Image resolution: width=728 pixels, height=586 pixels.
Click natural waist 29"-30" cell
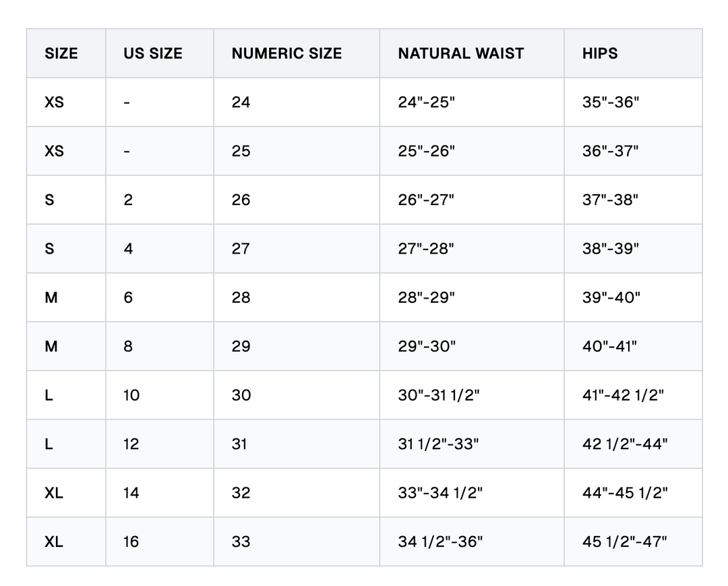[427, 347]
